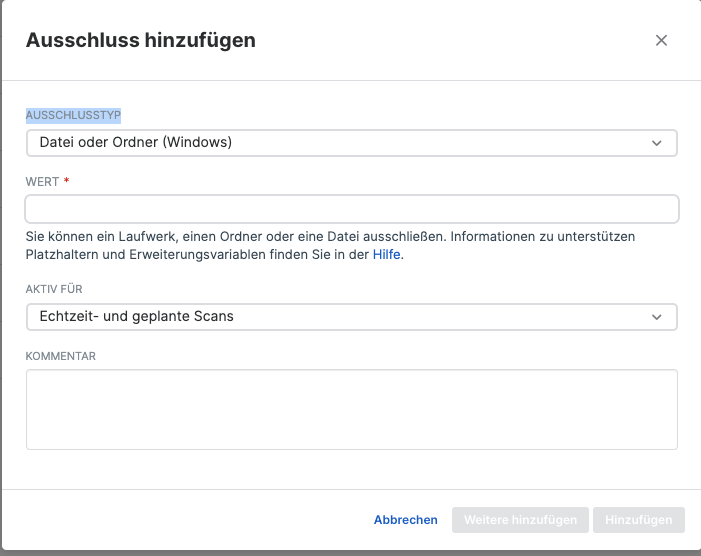
Task: Click the dark overlay below the dialog
Action: 350,553
